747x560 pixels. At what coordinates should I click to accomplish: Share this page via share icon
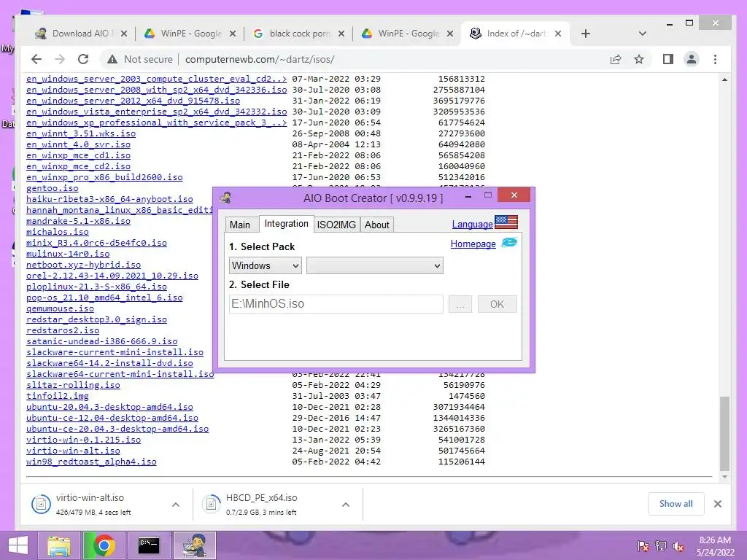pos(616,59)
